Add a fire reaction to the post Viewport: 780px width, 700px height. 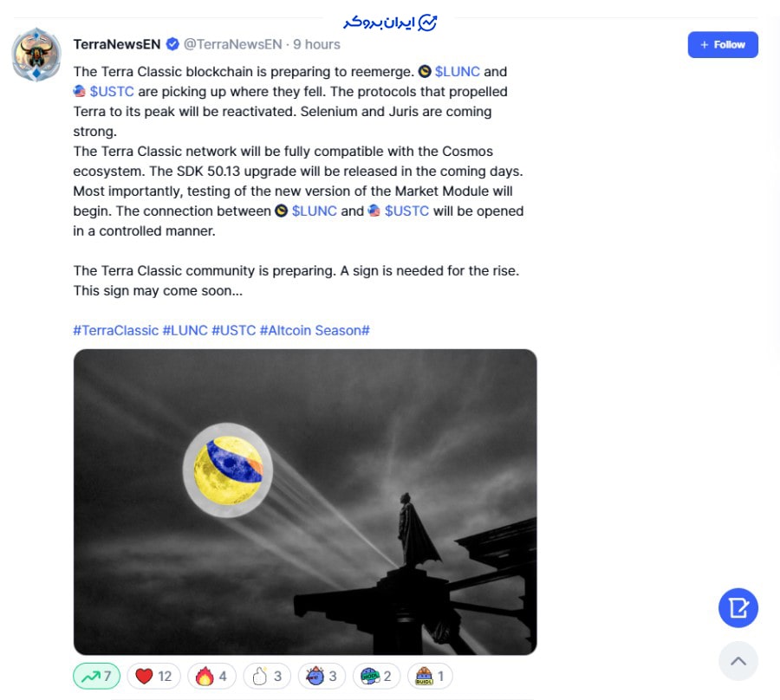click(x=211, y=676)
